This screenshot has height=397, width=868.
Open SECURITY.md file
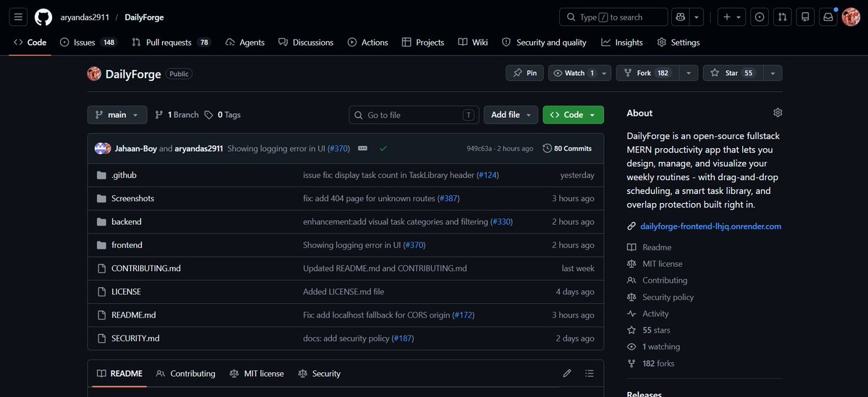click(x=135, y=338)
